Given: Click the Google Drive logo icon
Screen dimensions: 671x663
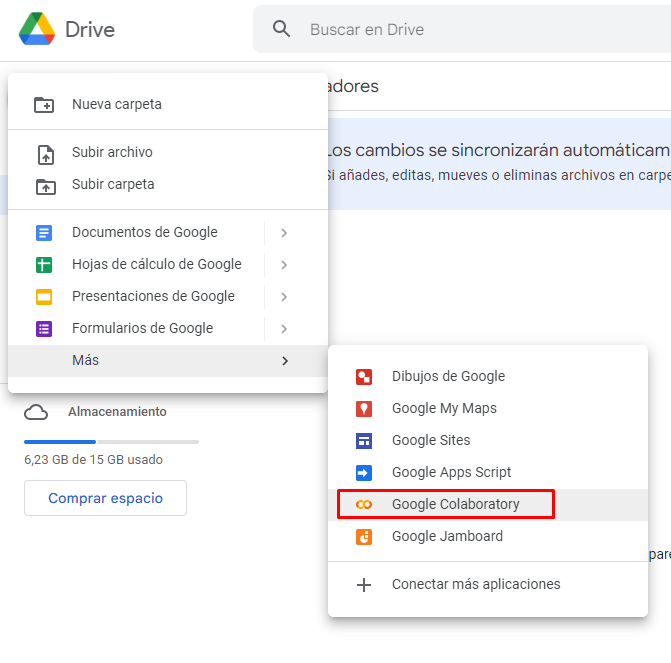Looking at the screenshot, I should tap(37, 29).
